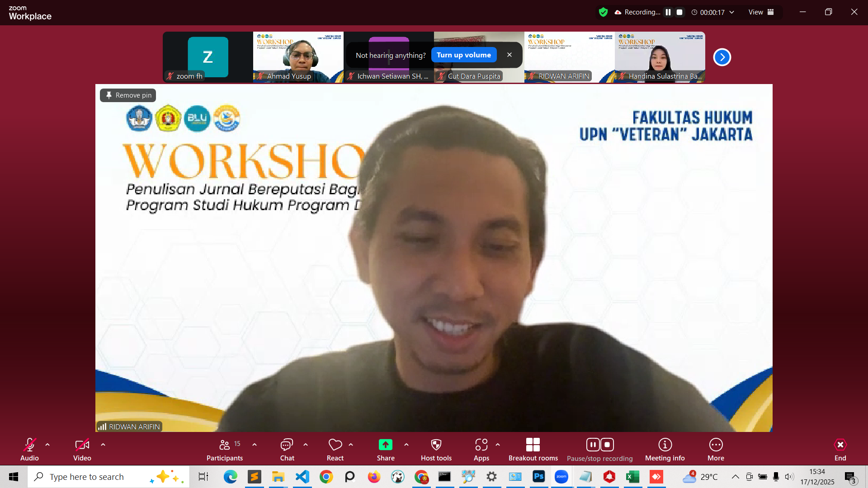The width and height of the screenshot is (868, 488).
Task: Pause recording in the top bar
Action: coord(668,12)
